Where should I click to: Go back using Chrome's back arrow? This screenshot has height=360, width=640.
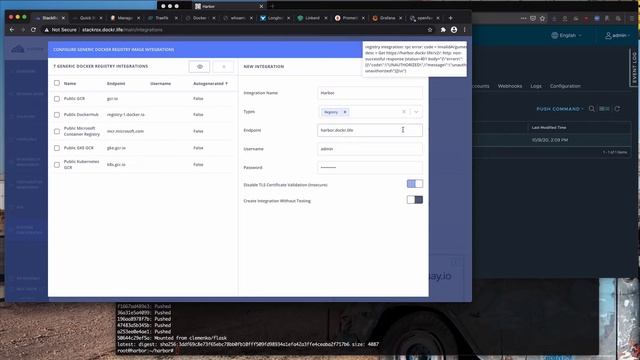coord(12,30)
